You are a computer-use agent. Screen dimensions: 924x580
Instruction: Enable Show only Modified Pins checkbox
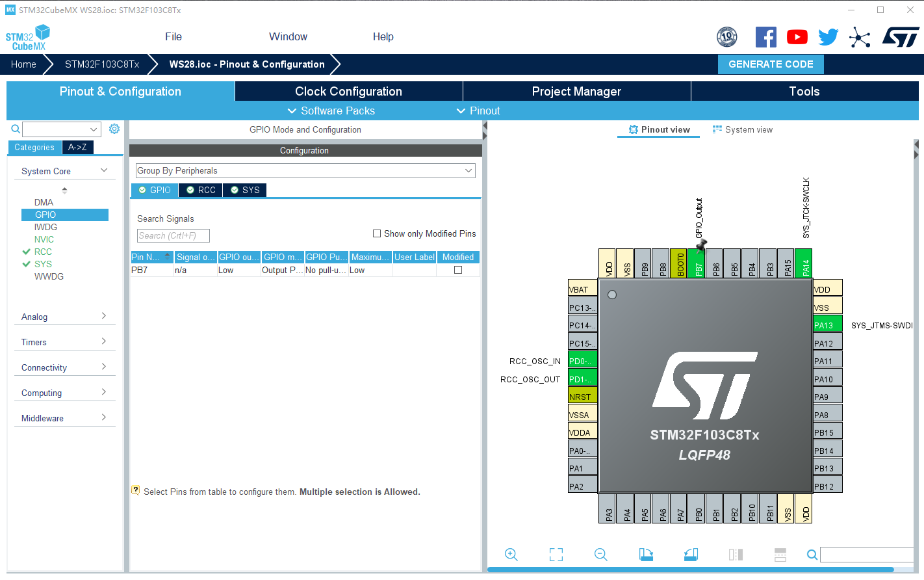click(x=377, y=233)
